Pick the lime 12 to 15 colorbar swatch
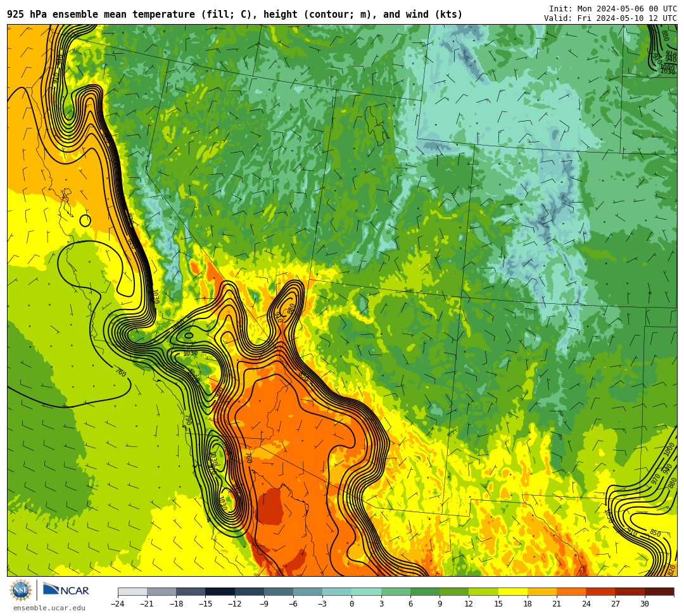 [x=483, y=591]
